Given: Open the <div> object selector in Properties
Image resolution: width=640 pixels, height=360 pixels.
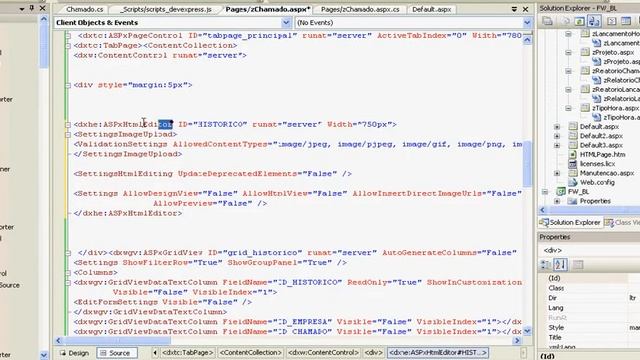Looking at the screenshot, I should pyautogui.click(x=589, y=250).
